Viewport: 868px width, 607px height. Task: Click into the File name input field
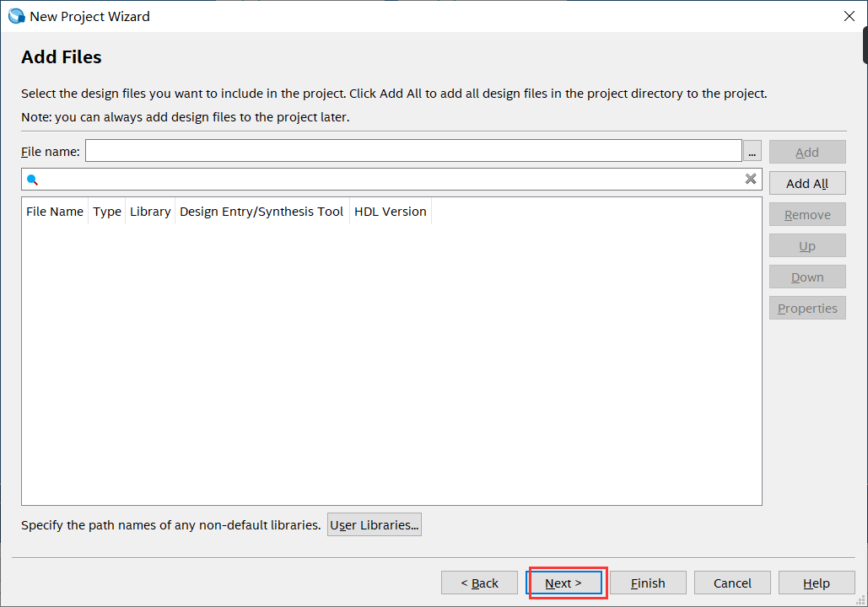[413, 151]
